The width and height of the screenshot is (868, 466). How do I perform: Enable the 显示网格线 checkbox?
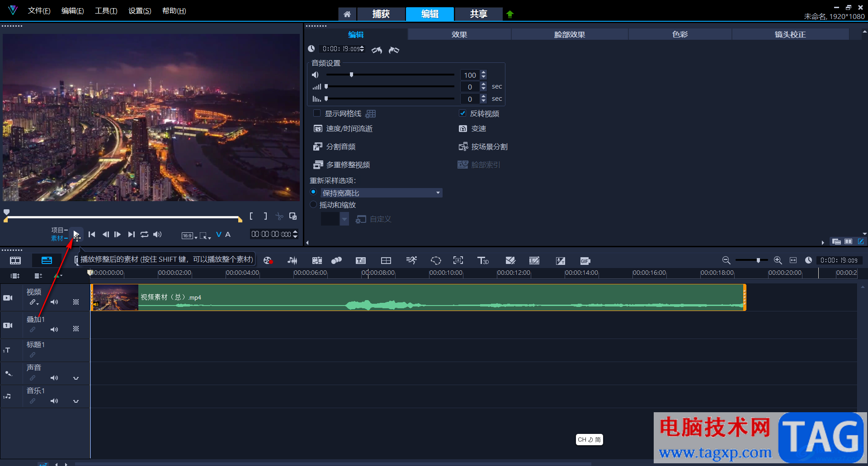pyautogui.click(x=317, y=113)
